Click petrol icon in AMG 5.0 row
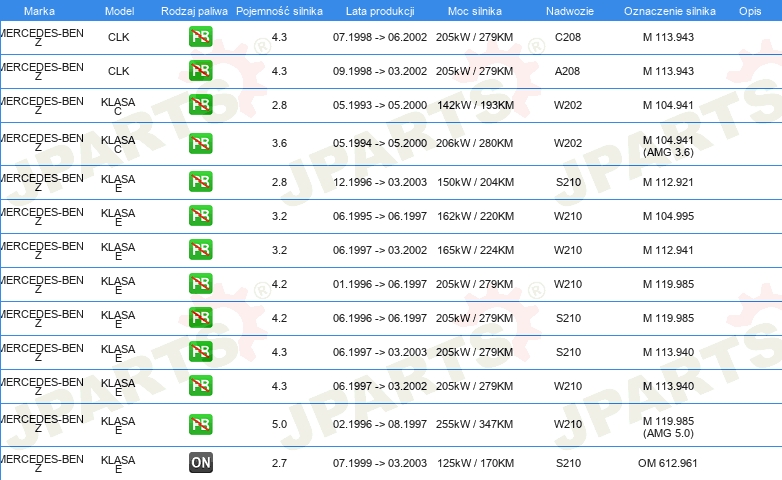Screen dimensions: 782x480 pyautogui.click(x=200, y=424)
